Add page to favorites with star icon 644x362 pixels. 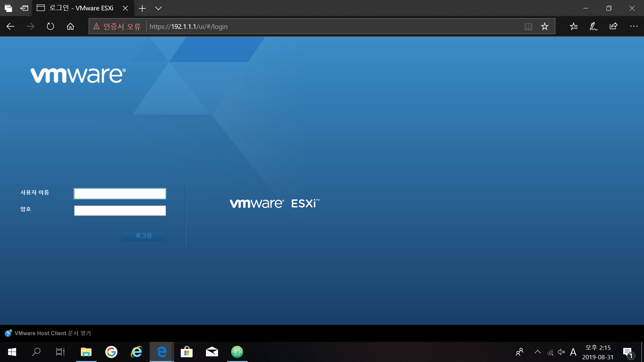tap(545, 26)
